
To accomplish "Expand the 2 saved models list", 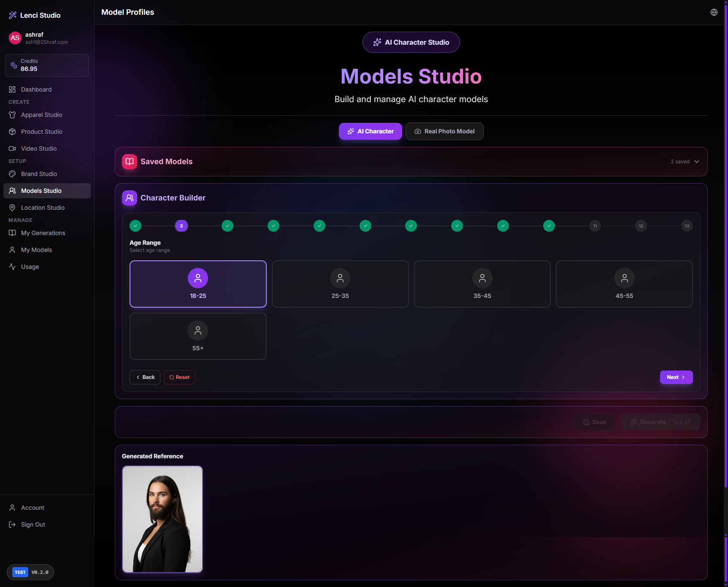I will pyautogui.click(x=680, y=162).
